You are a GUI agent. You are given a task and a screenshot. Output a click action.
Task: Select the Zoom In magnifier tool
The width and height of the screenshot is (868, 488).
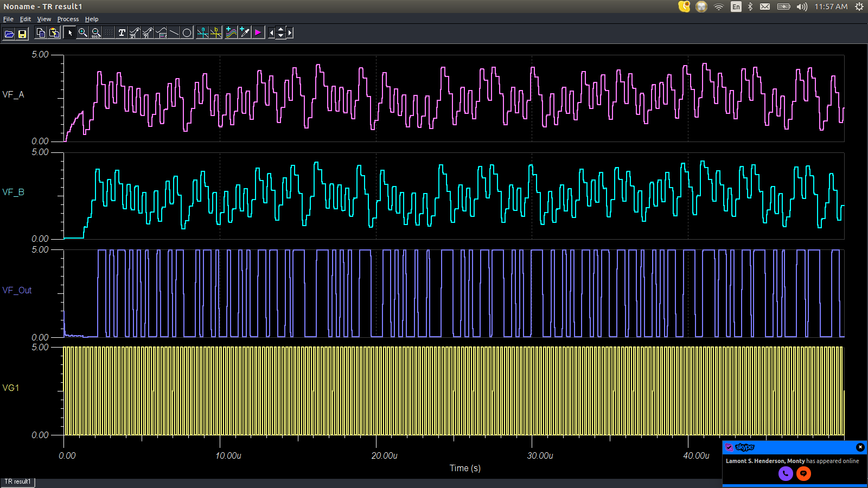[82, 33]
